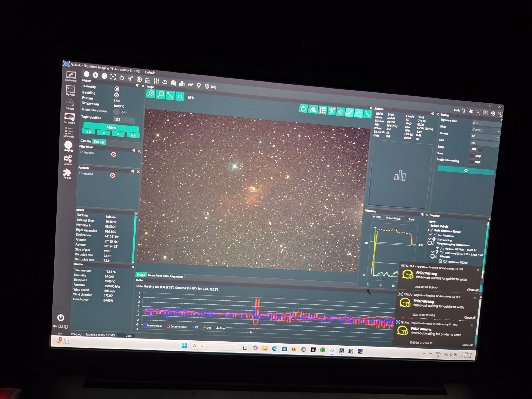Click Close all on top PHD2 warning
The width and height of the screenshot is (532, 399).
[472, 290]
